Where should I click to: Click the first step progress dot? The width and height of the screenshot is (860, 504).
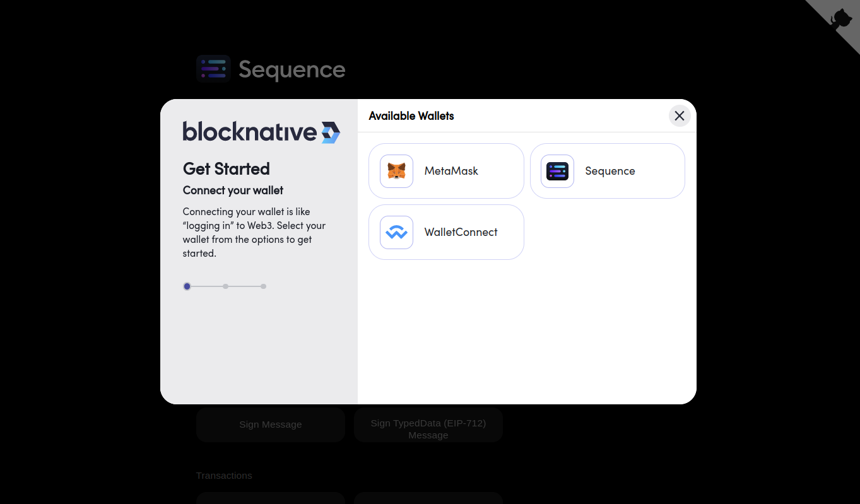(x=187, y=286)
